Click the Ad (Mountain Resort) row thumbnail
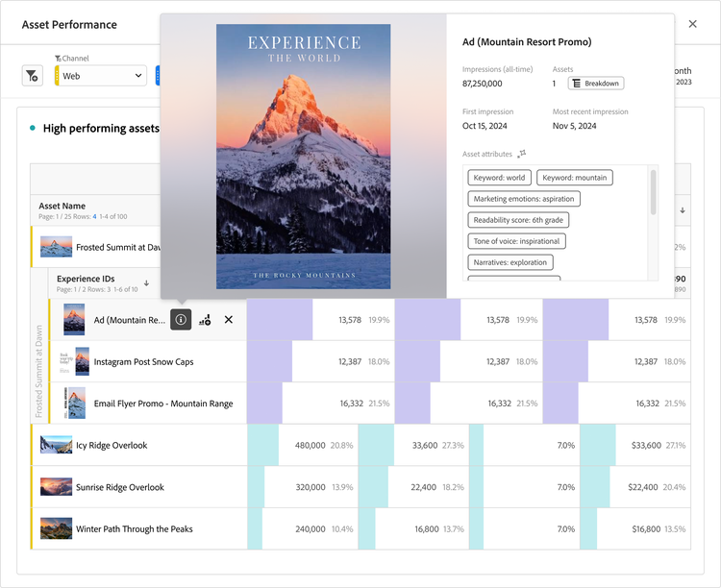 (x=74, y=320)
